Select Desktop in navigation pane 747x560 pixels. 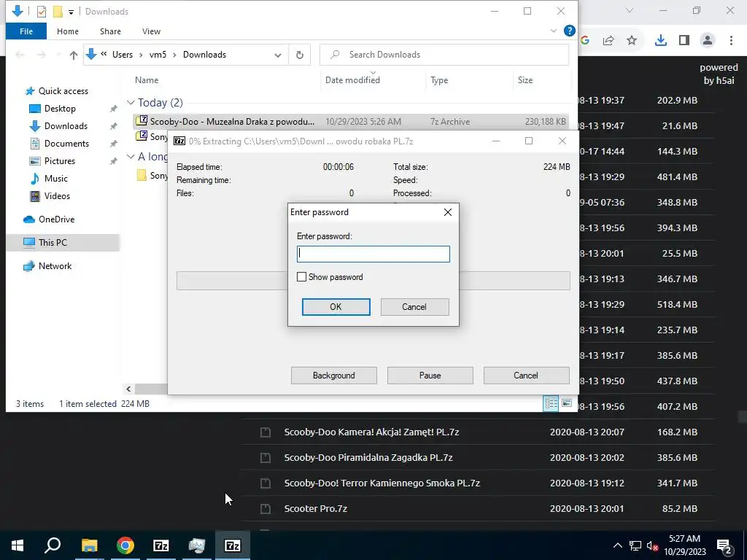[x=60, y=109]
